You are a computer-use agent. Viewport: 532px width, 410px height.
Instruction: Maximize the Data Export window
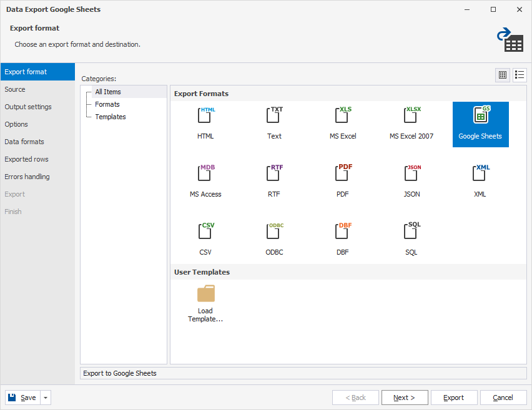(x=493, y=9)
